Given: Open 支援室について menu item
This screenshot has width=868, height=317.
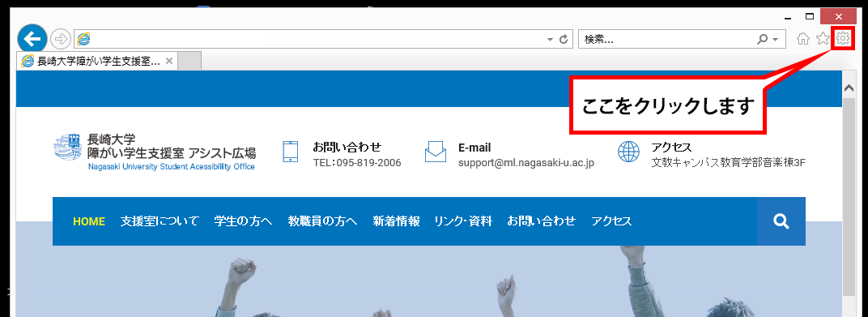Looking at the screenshot, I should [x=160, y=221].
